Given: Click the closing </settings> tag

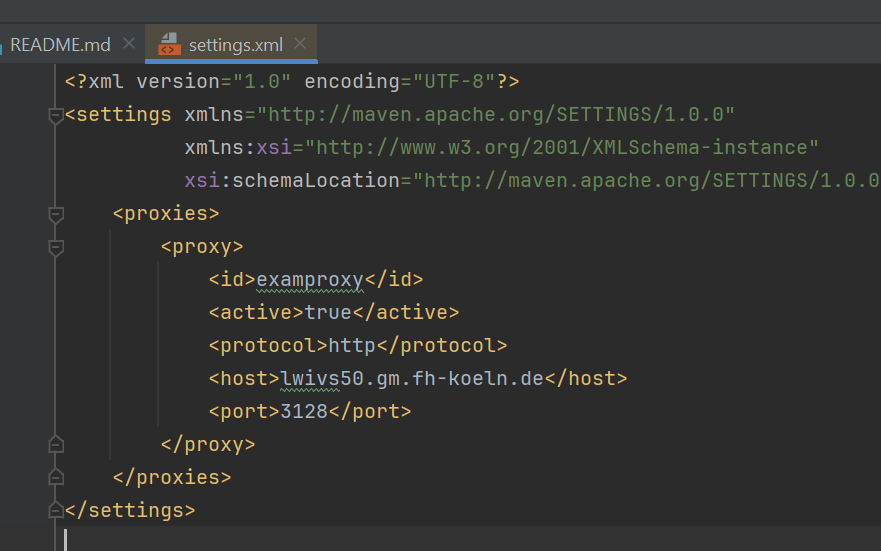Looking at the screenshot, I should coord(130,511).
